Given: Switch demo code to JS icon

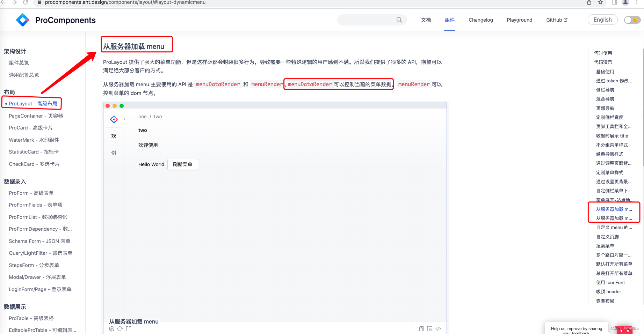Looking at the screenshot, I should pos(430,329).
